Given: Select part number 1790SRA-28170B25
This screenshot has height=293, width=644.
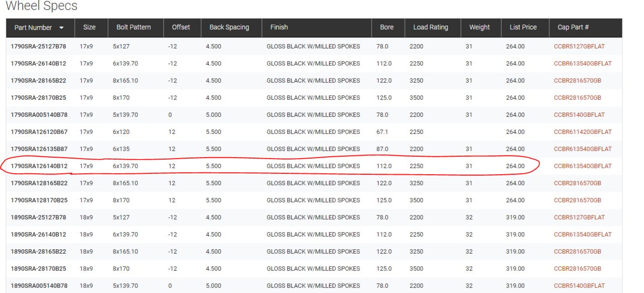Looking at the screenshot, I should pos(38,98).
